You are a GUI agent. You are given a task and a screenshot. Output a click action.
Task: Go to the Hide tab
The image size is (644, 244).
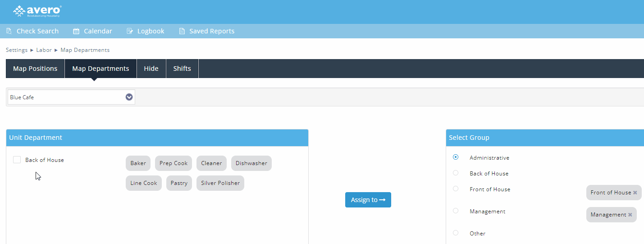click(151, 69)
